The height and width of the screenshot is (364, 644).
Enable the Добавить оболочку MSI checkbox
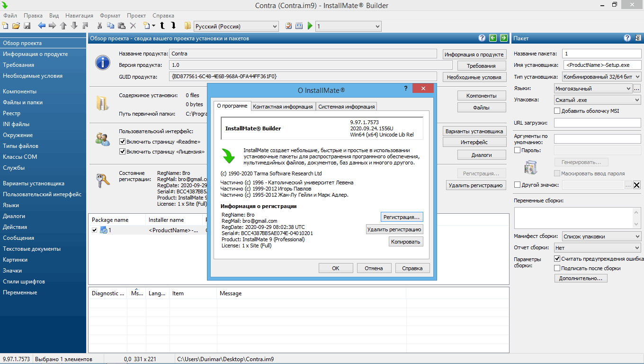(557, 111)
